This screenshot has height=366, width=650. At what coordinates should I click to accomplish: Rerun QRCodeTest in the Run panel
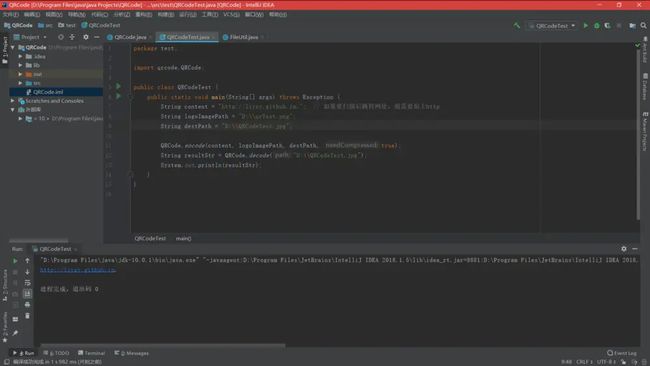point(15,261)
